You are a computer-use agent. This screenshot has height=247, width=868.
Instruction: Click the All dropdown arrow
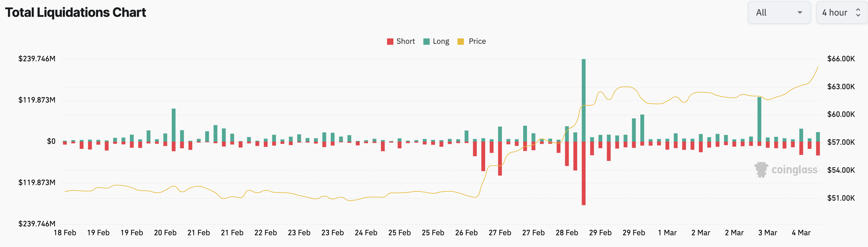800,12
